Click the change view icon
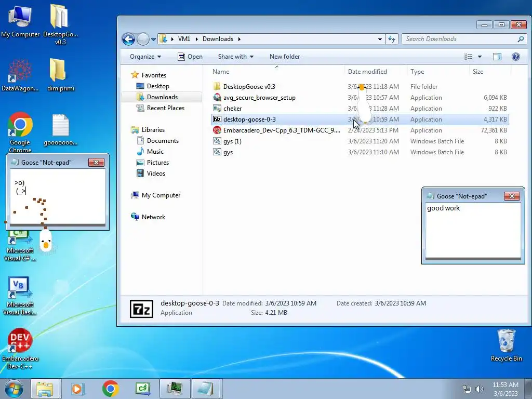Image resolution: width=532 pixels, height=399 pixels. point(468,57)
